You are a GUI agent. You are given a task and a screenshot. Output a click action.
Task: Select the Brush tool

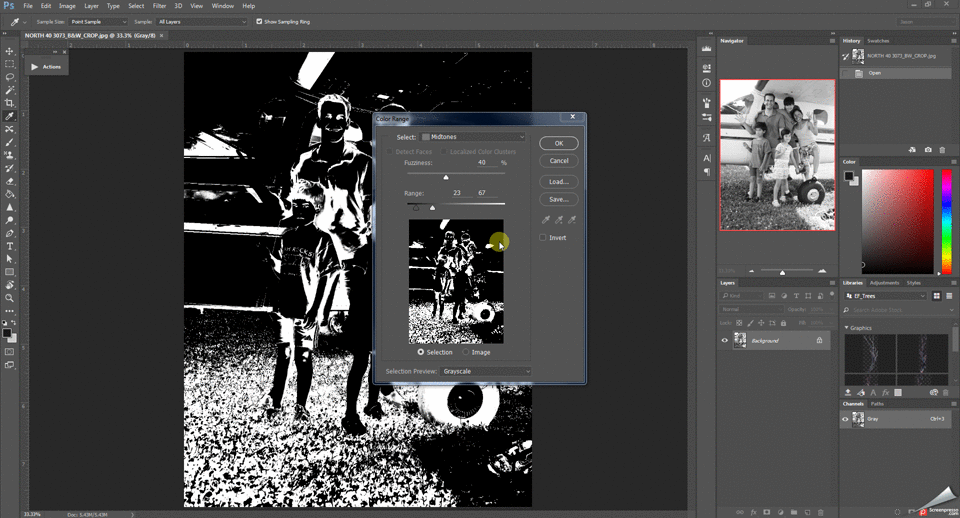click(x=9, y=142)
